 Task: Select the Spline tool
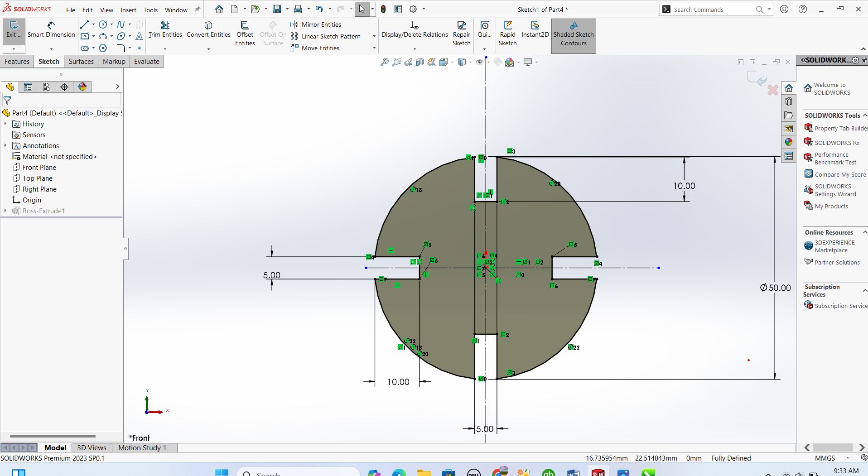coord(121,24)
